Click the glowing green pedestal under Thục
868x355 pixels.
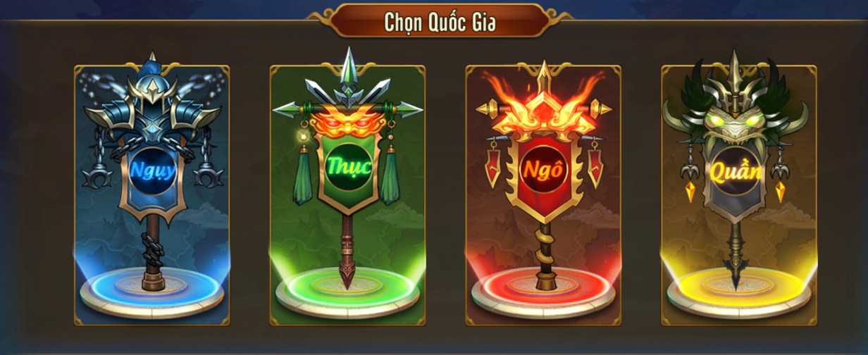[x=347, y=290]
